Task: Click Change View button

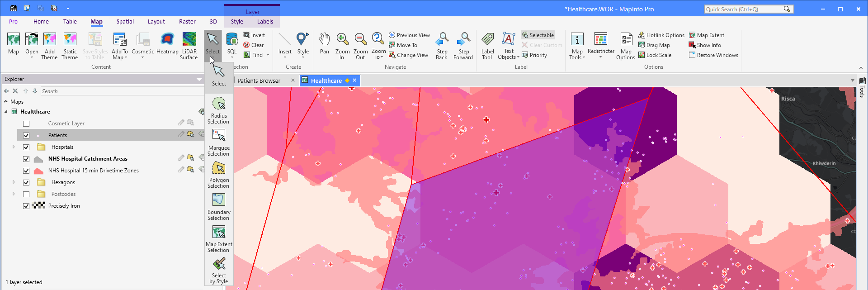Action: [x=408, y=55]
